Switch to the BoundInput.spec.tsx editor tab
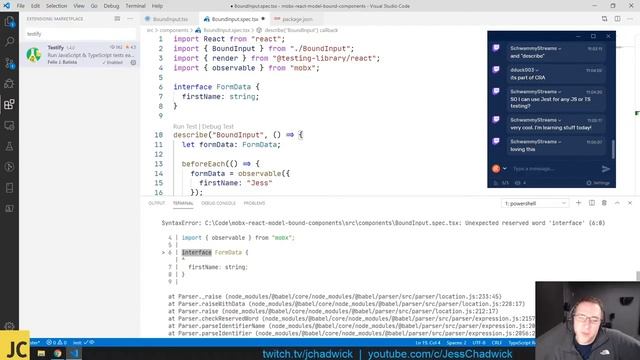This screenshot has width=640, height=360. coord(235,19)
